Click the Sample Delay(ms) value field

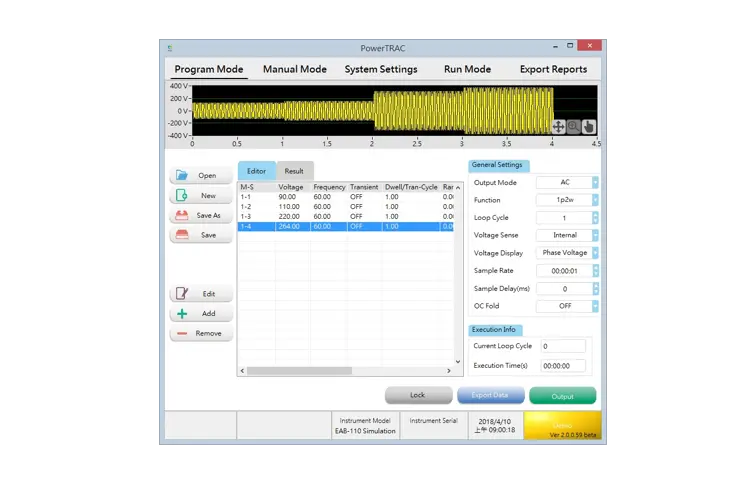564,289
